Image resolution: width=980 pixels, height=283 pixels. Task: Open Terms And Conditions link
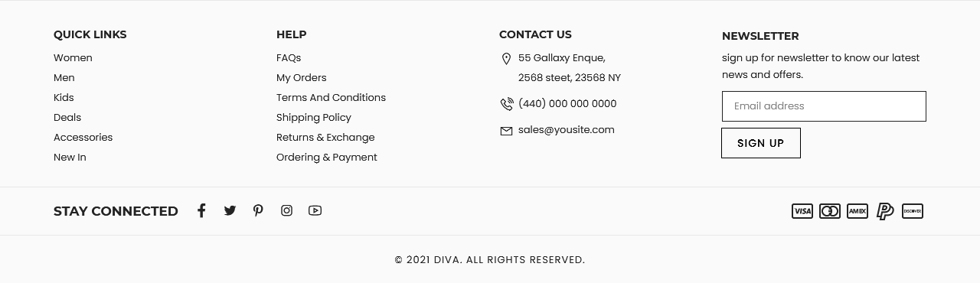click(x=331, y=98)
